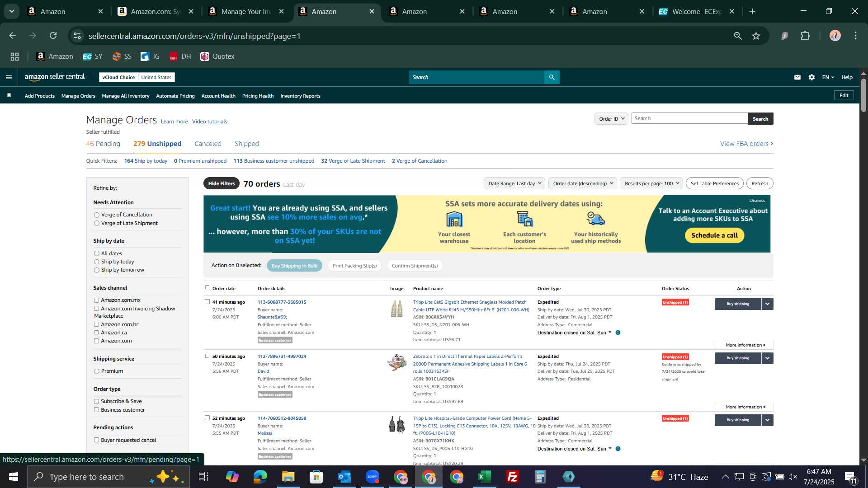Expand More information for order 112-7896731-4997024

click(x=744, y=407)
